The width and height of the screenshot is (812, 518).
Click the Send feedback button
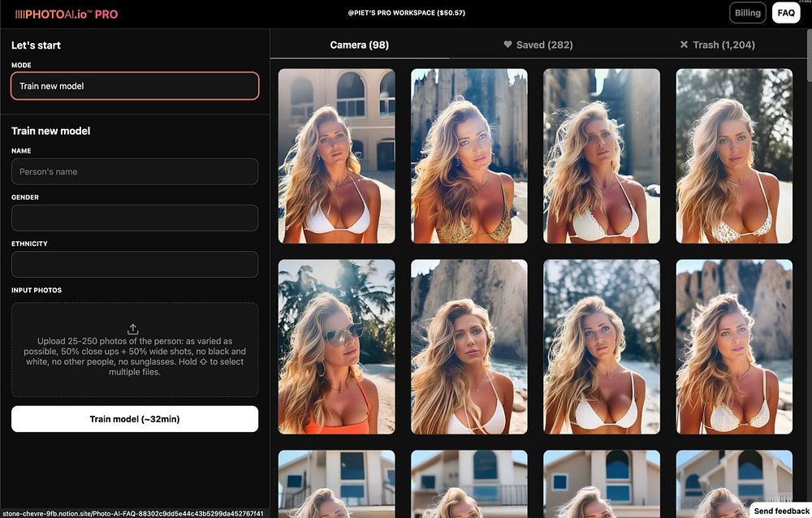pyautogui.click(x=781, y=511)
